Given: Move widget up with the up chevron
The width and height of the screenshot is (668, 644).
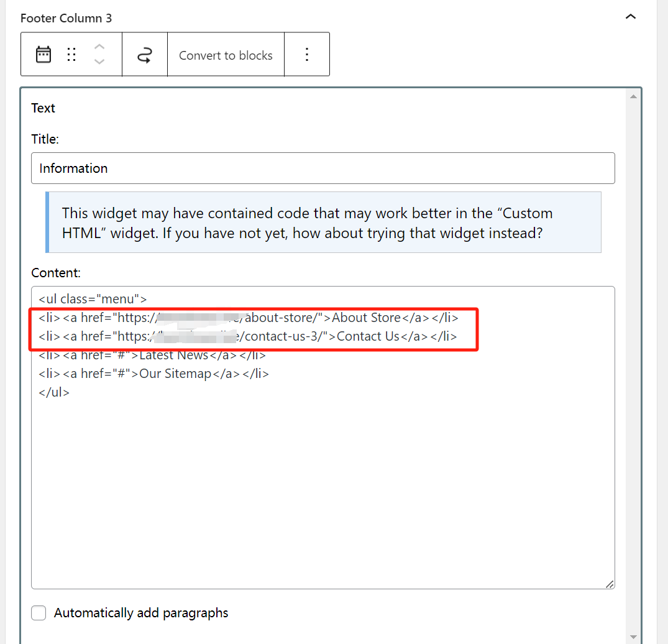Looking at the screenshot, I should click(x=99, y=47).
